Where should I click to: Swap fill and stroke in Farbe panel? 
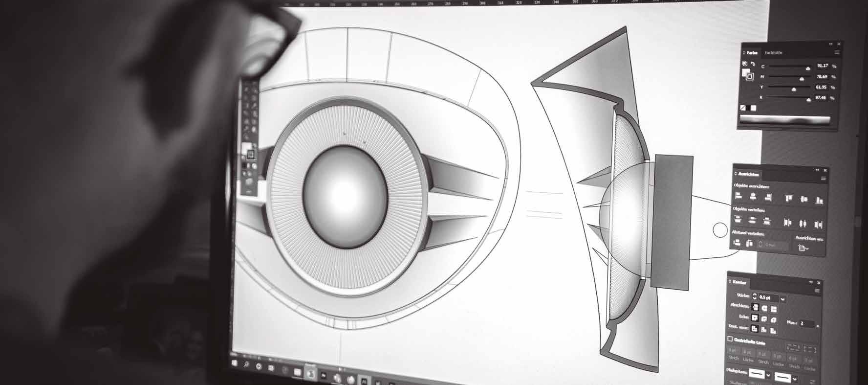tap(753, 64)
